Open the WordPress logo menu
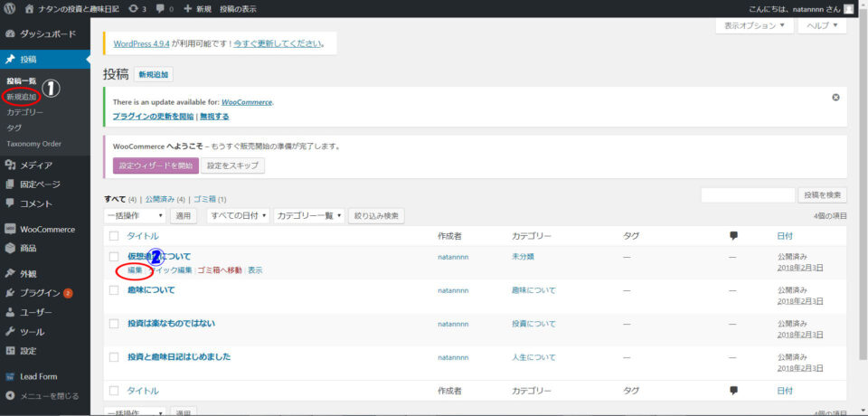 click(9, 8)
